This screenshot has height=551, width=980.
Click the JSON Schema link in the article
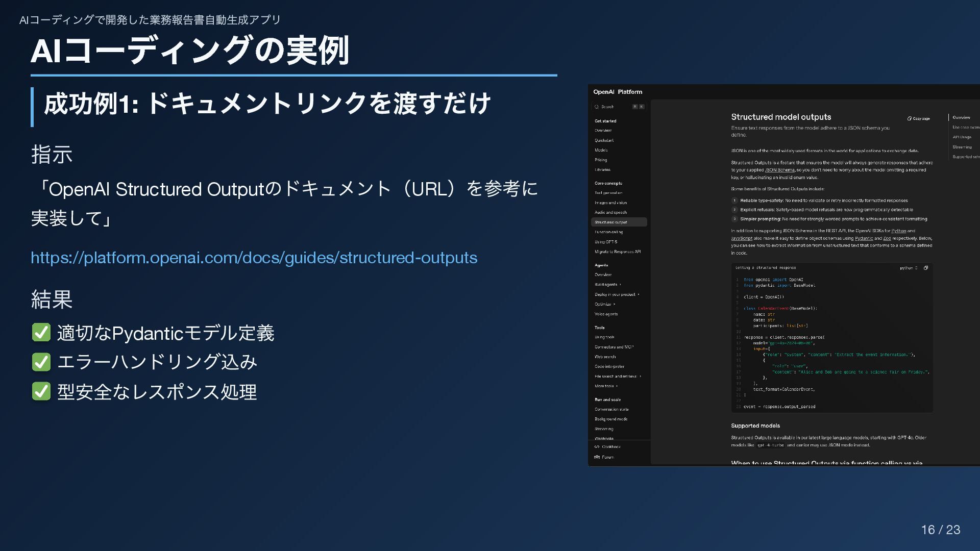(779, 170)
